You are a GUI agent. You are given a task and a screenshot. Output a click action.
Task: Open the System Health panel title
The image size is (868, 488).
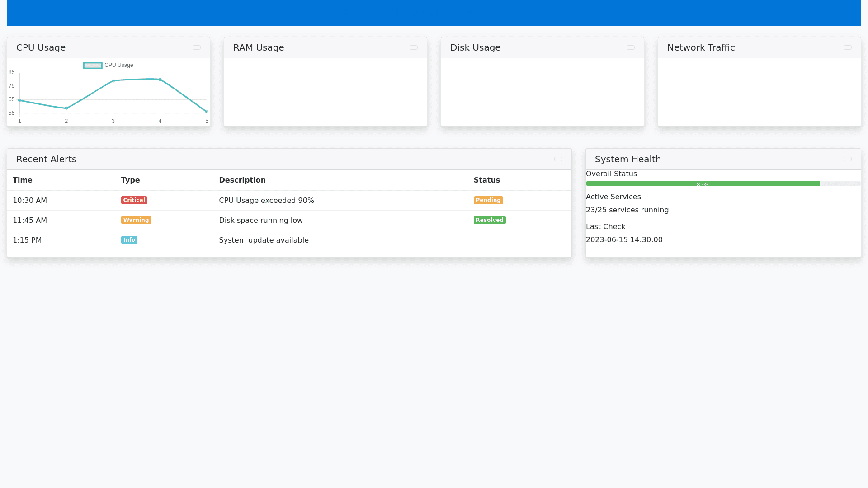pyautogui.click(x=628, y=159)
